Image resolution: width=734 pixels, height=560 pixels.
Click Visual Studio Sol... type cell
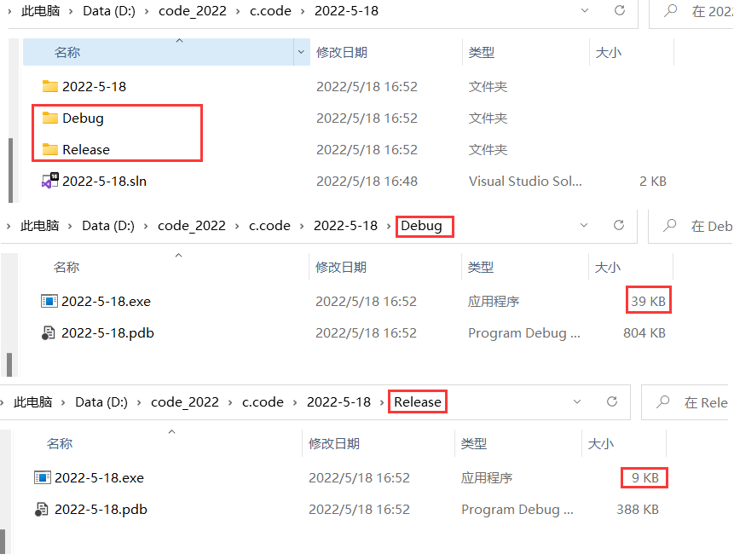click(x=525, y=182)
